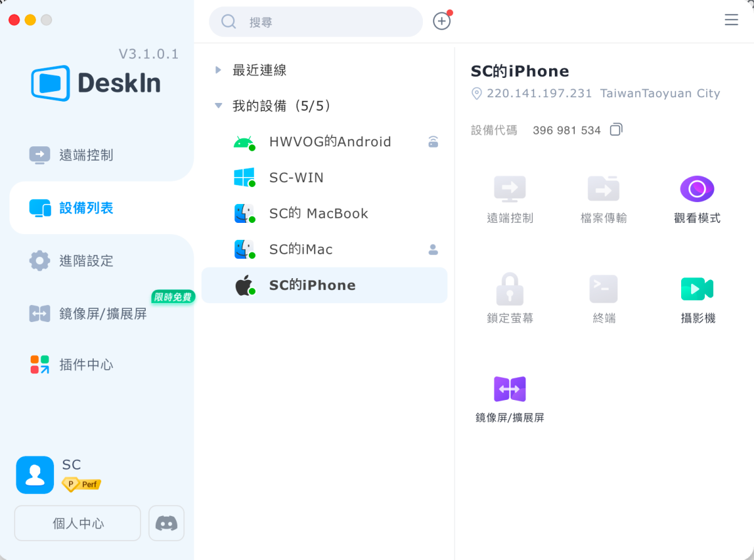Click the SC user avatar
Image resolution: width=754 pixels, height=560 pixels.
coord(35,475)
